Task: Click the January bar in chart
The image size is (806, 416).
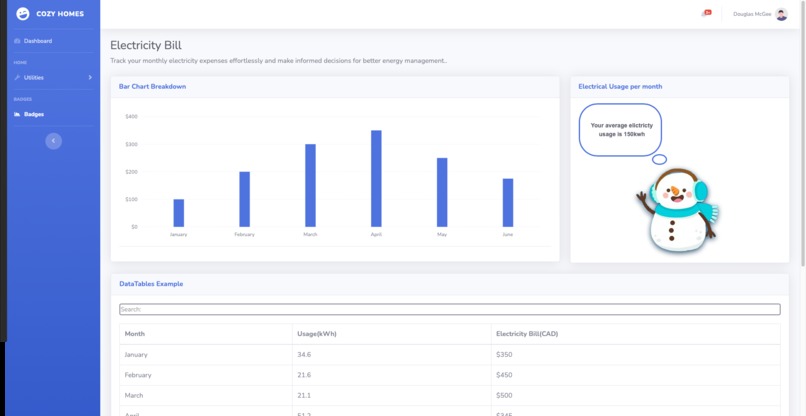Action: [178, 213]
